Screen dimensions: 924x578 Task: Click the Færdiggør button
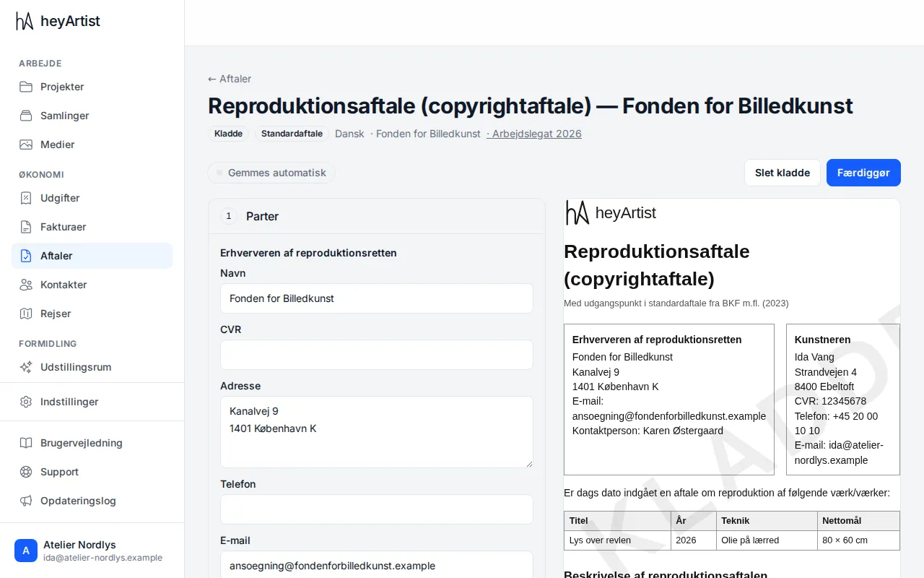pos(863,173)
